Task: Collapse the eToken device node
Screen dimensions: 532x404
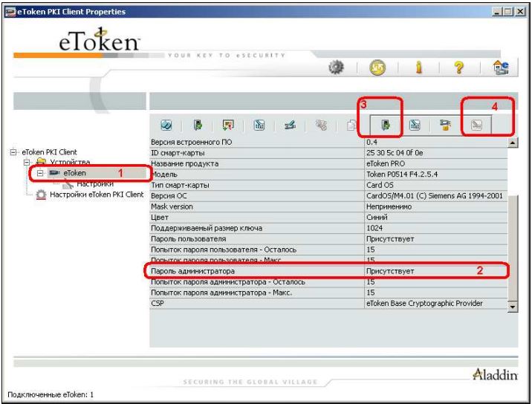Action: (40, 173)
